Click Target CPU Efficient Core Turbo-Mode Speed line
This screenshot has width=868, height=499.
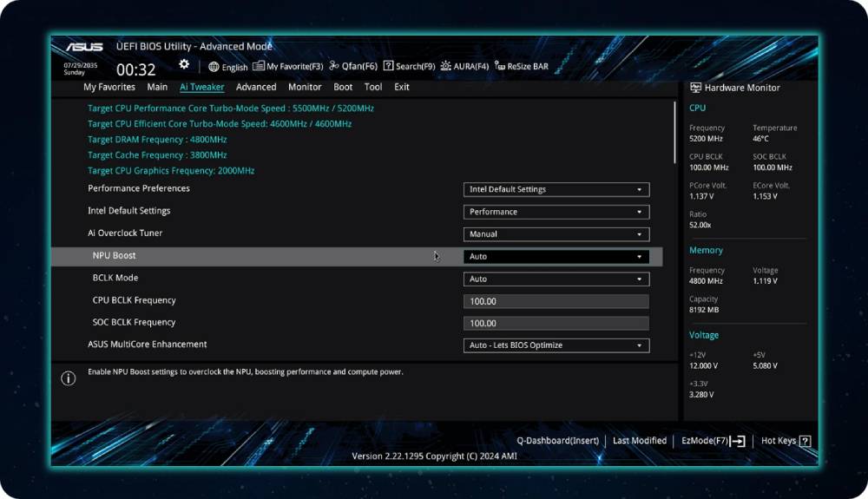click(x=220, y=124)
